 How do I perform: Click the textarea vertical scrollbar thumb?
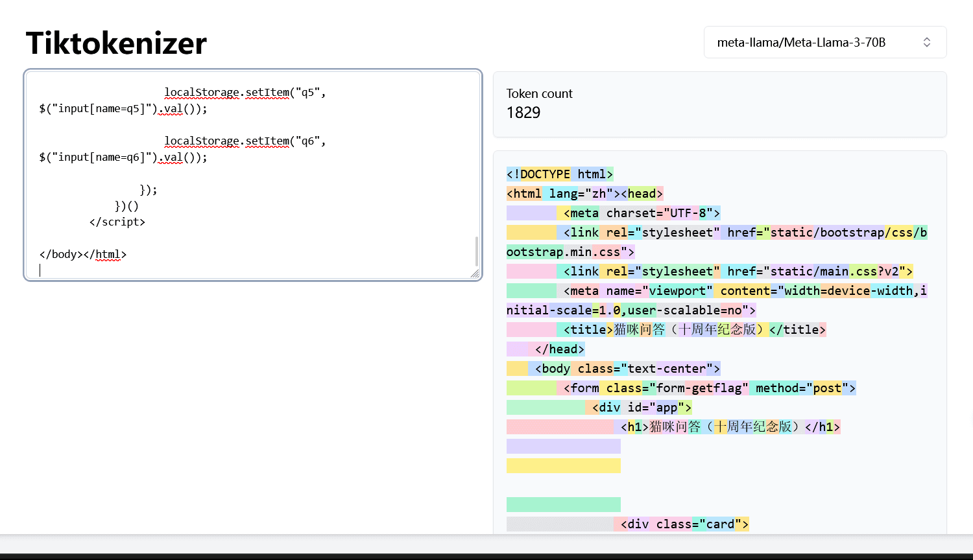(477, 251)
